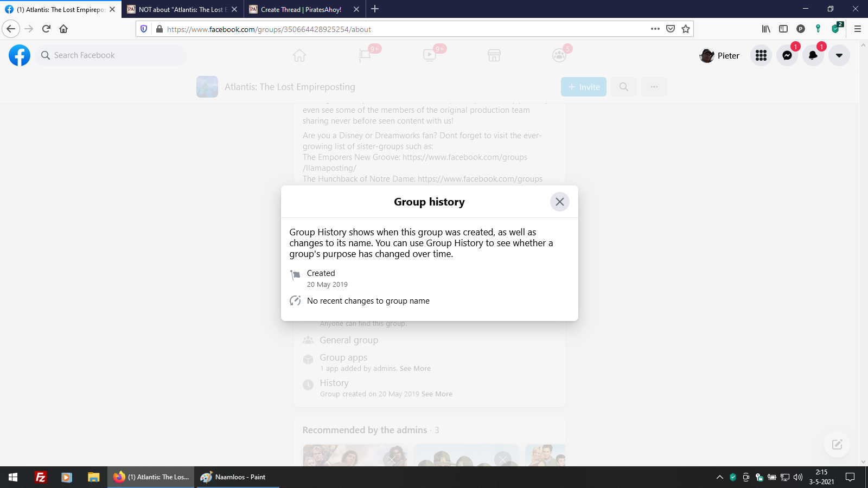Open Facebook notifications bell
Viewport: 868px width, 488px height.
[813, 55]
